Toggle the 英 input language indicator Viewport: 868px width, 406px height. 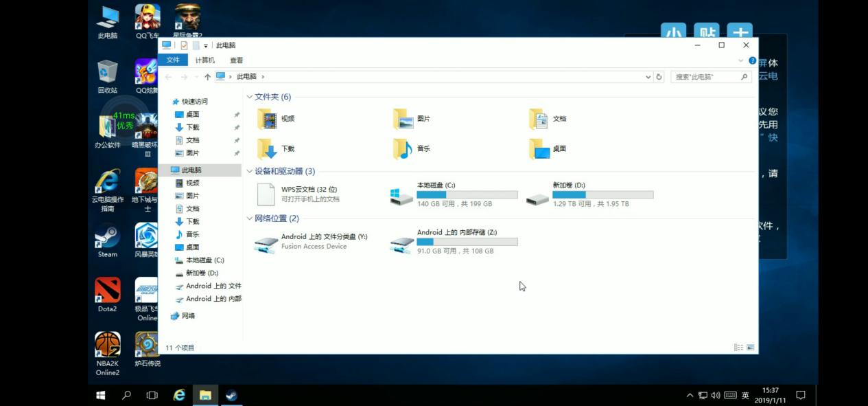pos(745,395)
